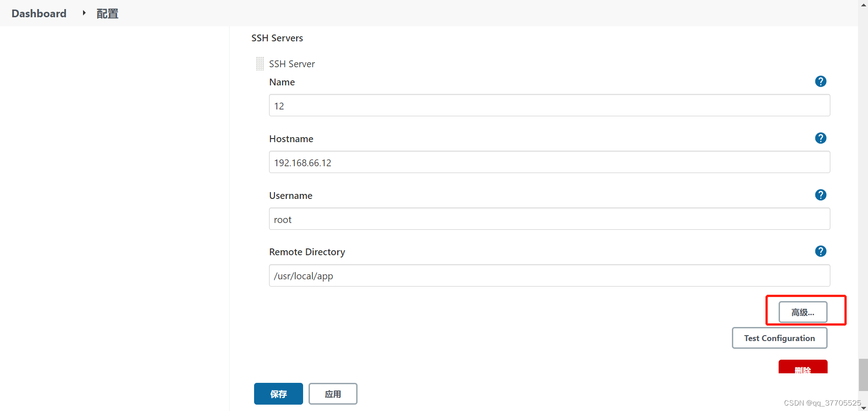Click the Name label
Image resolution: width=868 pixels, height=411 pixels.
coord(282,82)
